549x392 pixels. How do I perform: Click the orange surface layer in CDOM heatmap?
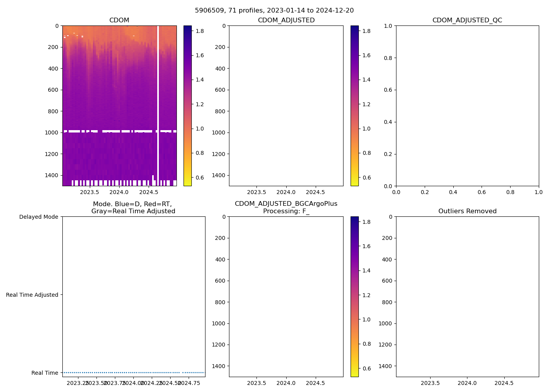[102, 31]
